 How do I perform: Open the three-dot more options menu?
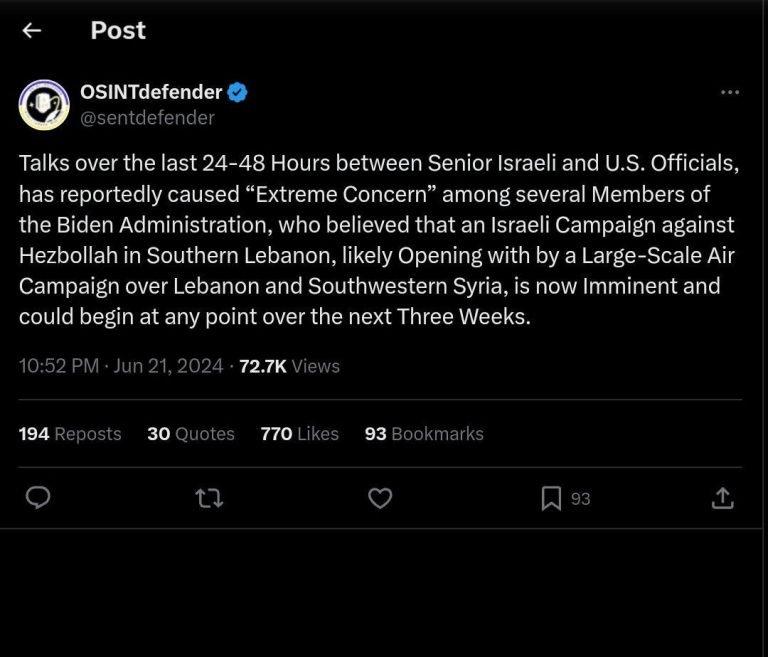click(730, 93)
